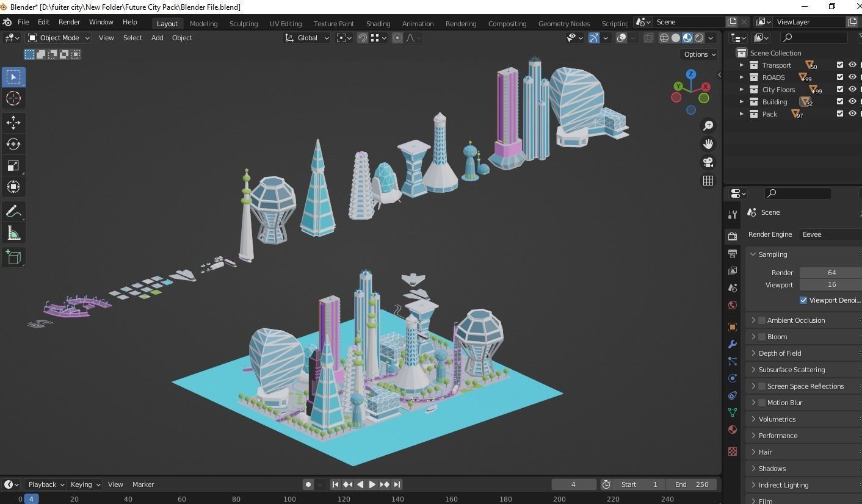The height and width of the screenshot is (504, 862).
Task: Open the Object Mode dropdown
Action: point(59,38)
